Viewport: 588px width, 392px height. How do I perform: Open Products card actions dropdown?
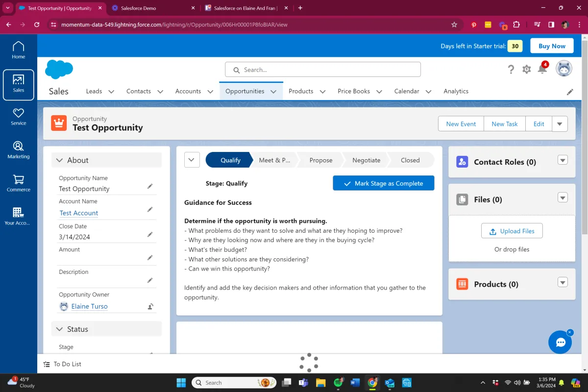(x=563, y=282)
